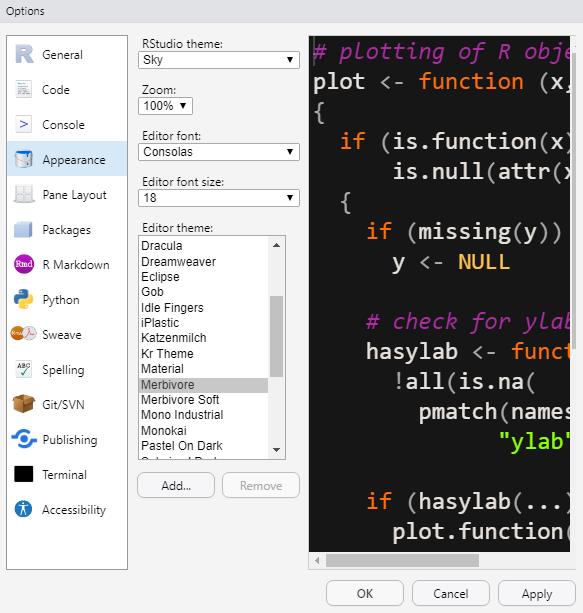This screenshot has height=613, width=583.
Task: Open the General options section
Action: pyautogui.click(x=67, y=55)
